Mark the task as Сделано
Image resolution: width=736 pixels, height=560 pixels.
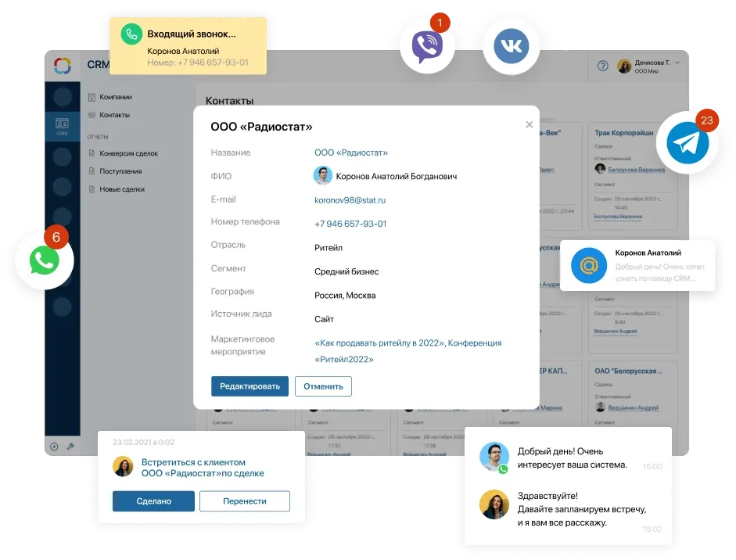(x=153, y=501)
